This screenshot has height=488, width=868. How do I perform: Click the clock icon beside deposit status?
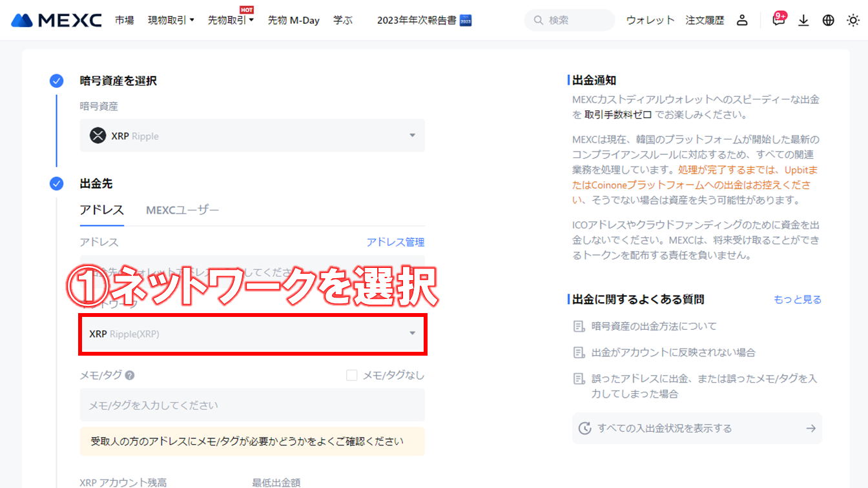click(586, 428)
